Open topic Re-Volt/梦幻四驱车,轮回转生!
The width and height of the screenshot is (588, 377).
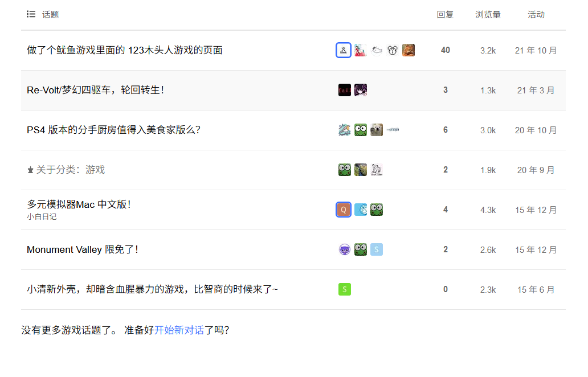(x=95, y=90)
